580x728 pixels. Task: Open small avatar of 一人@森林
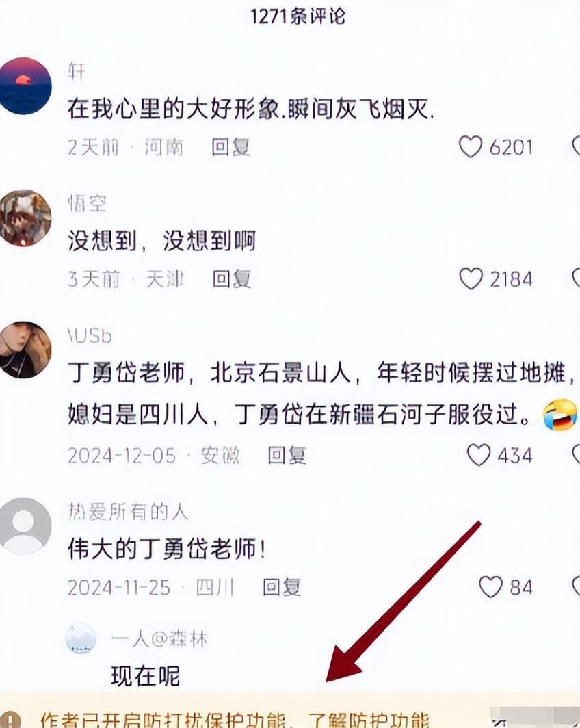81,638
